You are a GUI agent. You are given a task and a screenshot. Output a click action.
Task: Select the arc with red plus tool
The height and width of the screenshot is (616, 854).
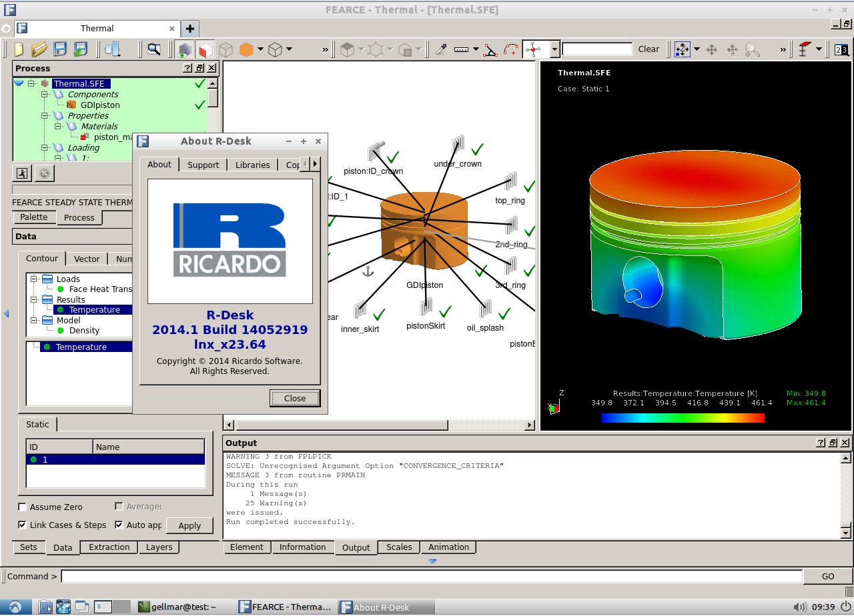pyautogui.click(x=511, y=49)
